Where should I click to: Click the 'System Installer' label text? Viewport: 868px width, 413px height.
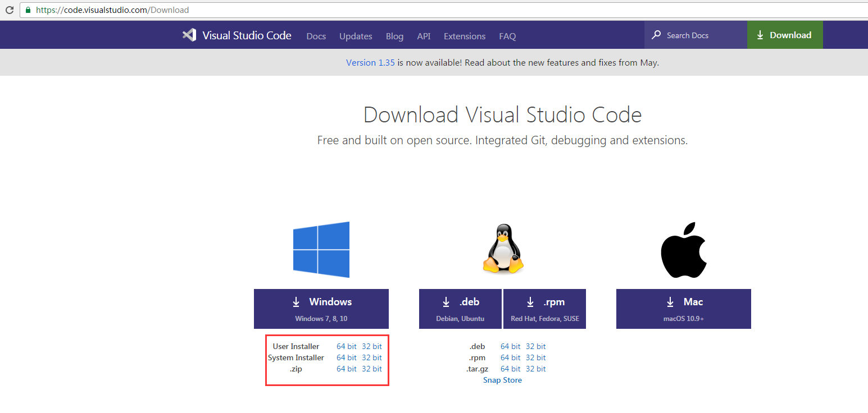[296, 357]
